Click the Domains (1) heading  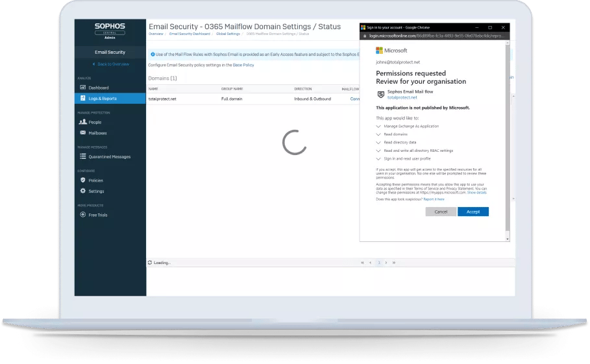point(162,79)
